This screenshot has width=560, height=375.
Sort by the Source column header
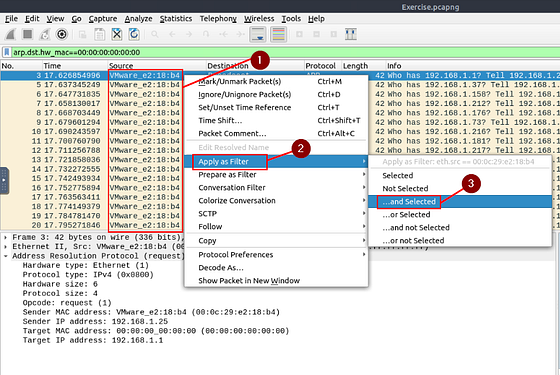[x=156, y=66]
